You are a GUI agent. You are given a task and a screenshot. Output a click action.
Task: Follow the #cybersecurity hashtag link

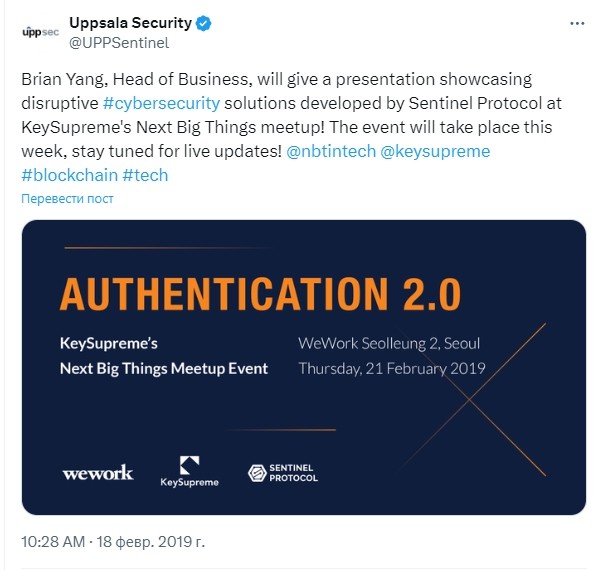coord(162,103)
